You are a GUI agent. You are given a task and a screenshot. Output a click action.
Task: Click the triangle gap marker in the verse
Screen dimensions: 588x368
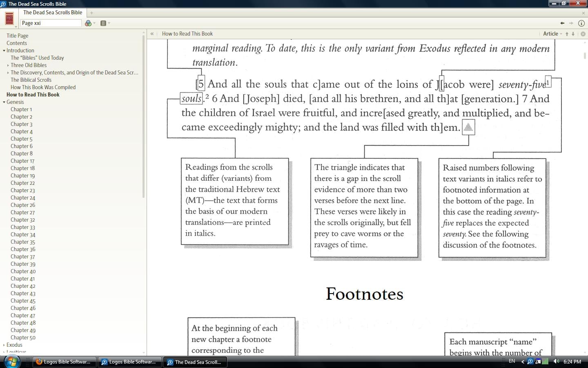[468, 127]
